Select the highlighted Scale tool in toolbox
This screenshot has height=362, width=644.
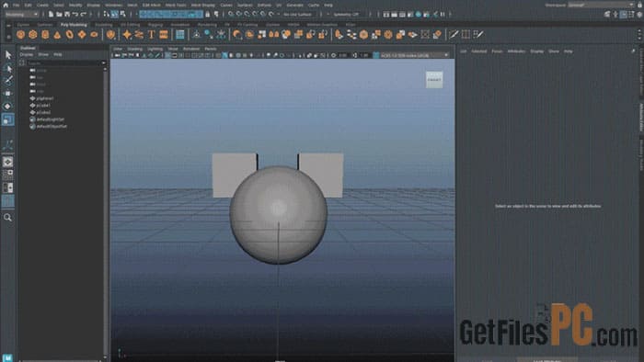coord(7,119)
